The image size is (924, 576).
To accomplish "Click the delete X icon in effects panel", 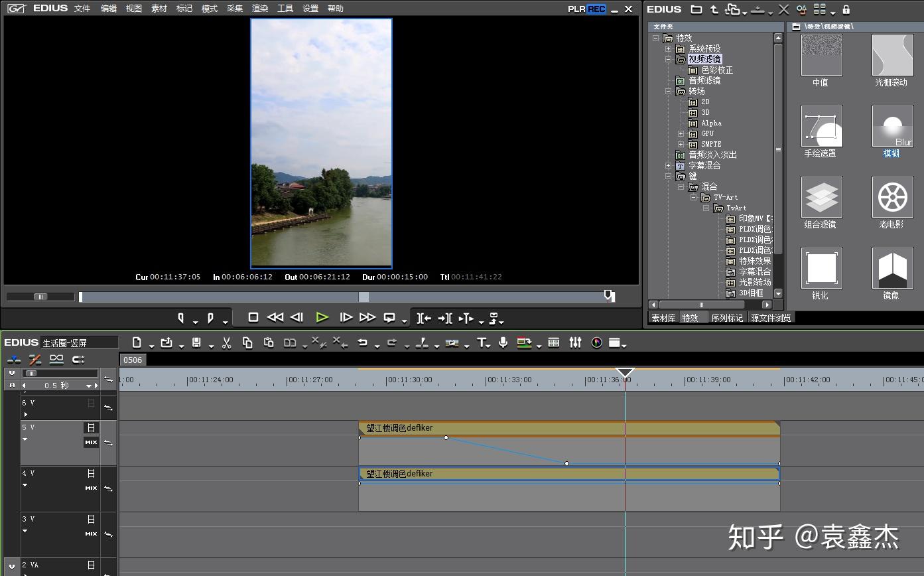I will (x=783, y=9).
